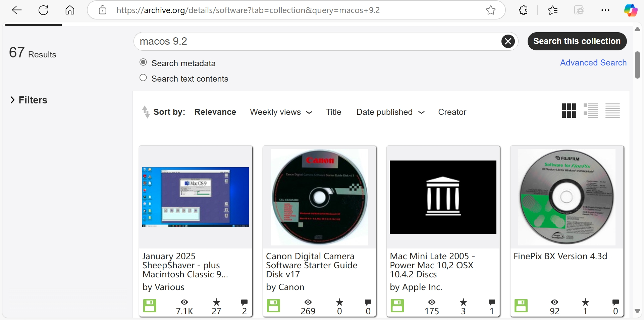Open the browser home page icon
The width and height of the screenshot is (644, 320).
(x=70, y=10)
